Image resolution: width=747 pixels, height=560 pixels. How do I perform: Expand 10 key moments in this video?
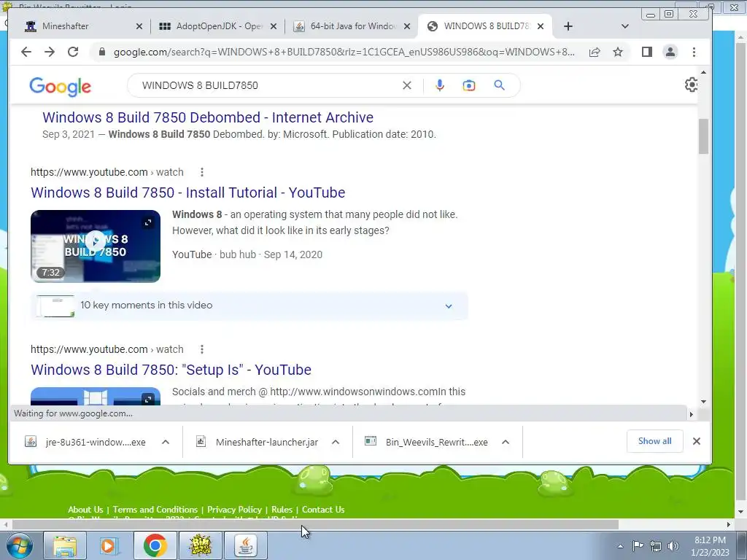(x=249, y=306)
